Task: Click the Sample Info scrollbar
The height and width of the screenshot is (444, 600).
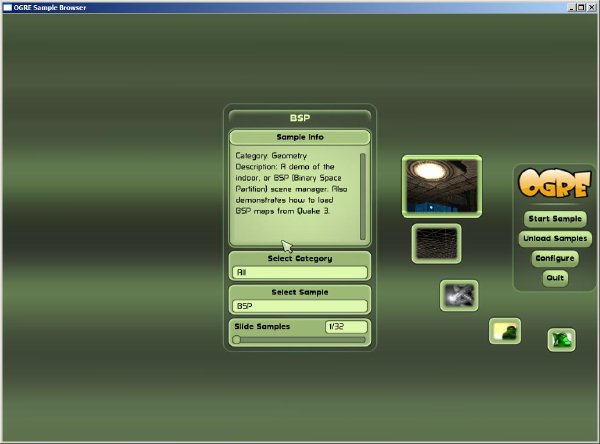Action: 362,196
